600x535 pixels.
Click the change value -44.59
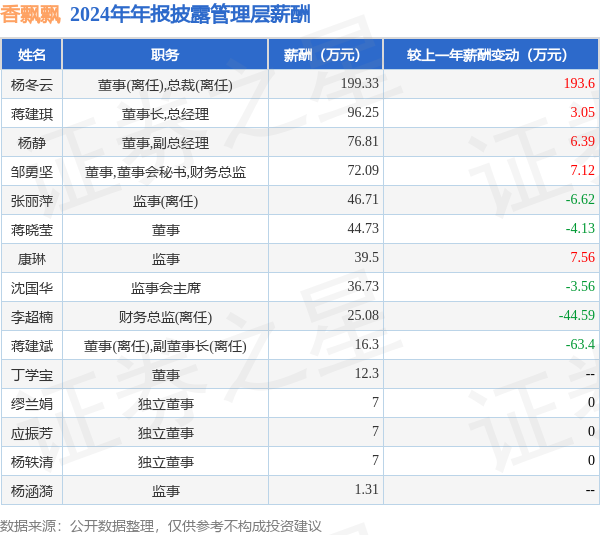(x=577, y=316)
